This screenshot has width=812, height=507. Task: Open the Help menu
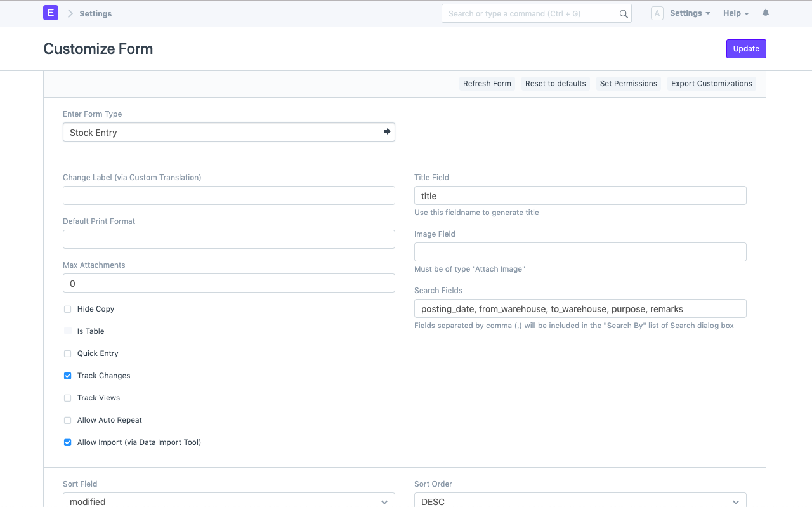[735, 13]
